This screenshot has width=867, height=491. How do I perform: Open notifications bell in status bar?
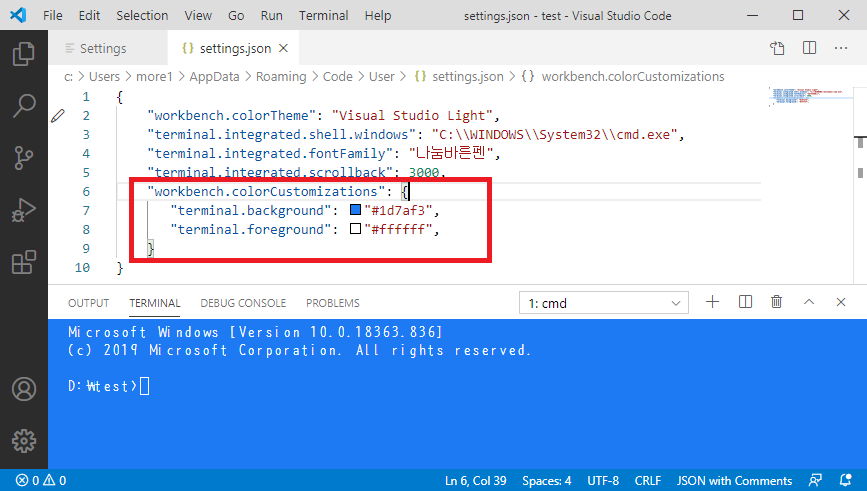(845, 480)
